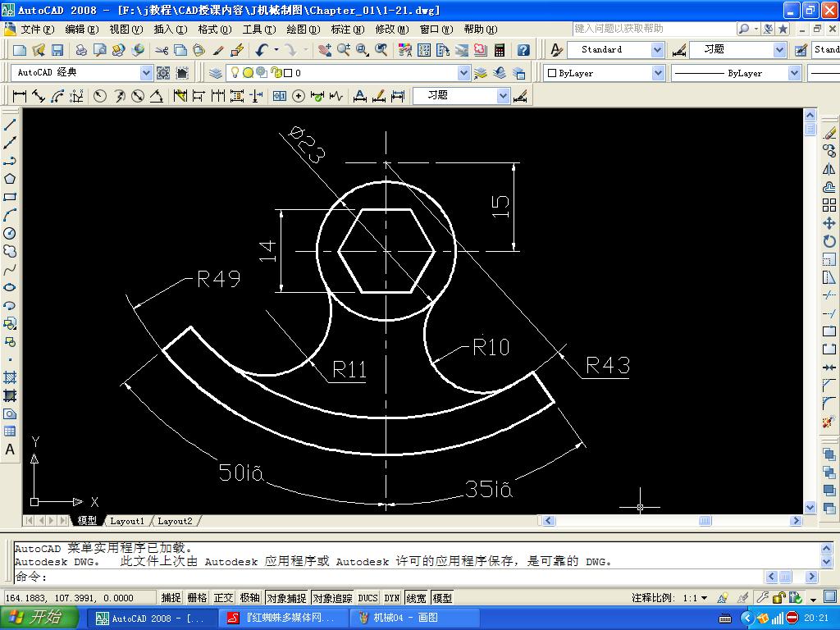Image resolution: width=840 pixels, height=630 pixels.
Task: Select the Circle draw tool
Action: point(10,233)
